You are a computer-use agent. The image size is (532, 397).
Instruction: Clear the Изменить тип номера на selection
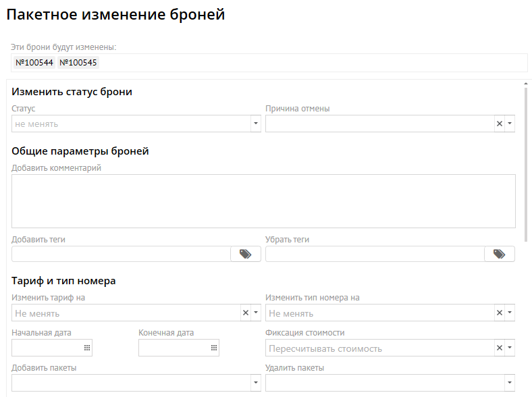(500, 313)
